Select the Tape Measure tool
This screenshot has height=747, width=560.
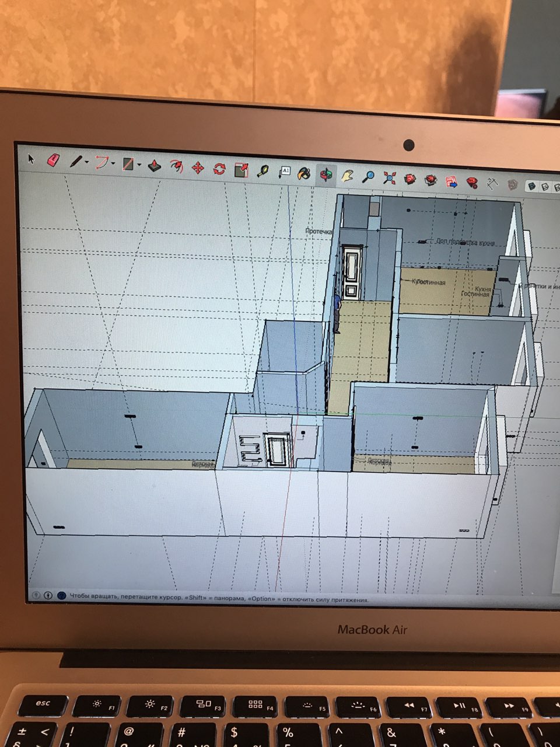pyautogui.click(x=263, y=171)
